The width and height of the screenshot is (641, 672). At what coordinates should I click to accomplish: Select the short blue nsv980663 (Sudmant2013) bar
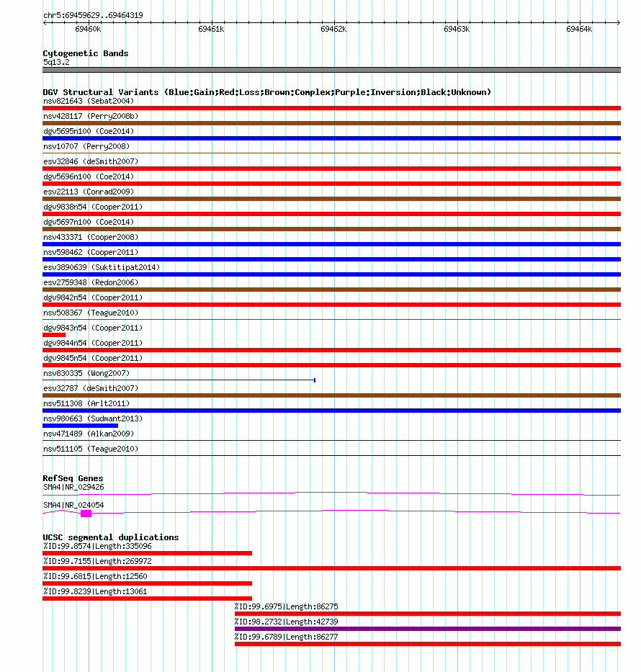[81, 426]
